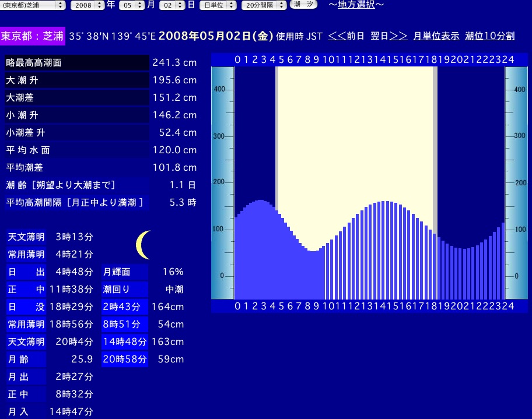Click the crescent moon phase icon
Image resolution: width=532 pixels, height=419 pixels.
[x=143, y=245]
